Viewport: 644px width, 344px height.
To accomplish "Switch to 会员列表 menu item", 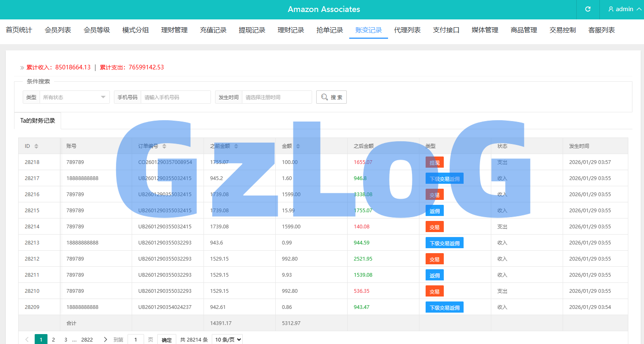I will click(58, 30).
